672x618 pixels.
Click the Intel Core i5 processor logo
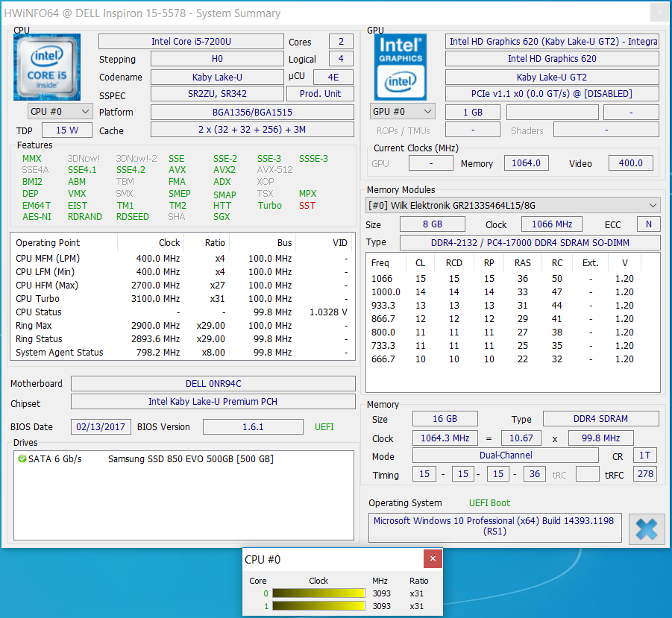tap(47, 67)
